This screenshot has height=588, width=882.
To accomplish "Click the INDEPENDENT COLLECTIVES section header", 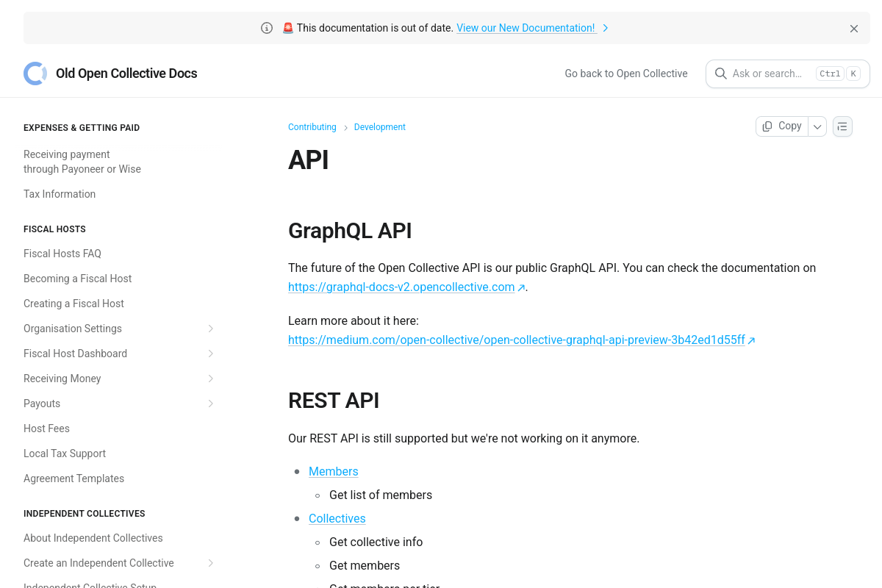I will (x=85, y=514).
